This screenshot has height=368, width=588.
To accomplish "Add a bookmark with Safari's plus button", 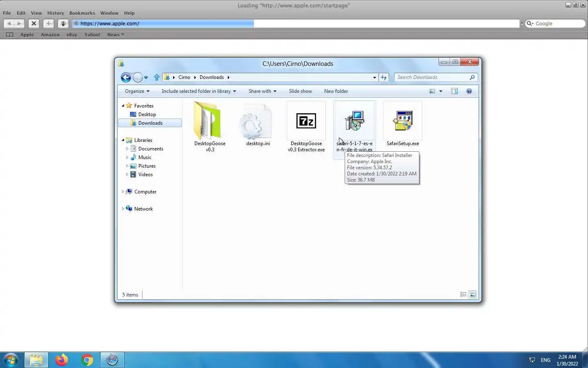I will click(x=49, y=24).
